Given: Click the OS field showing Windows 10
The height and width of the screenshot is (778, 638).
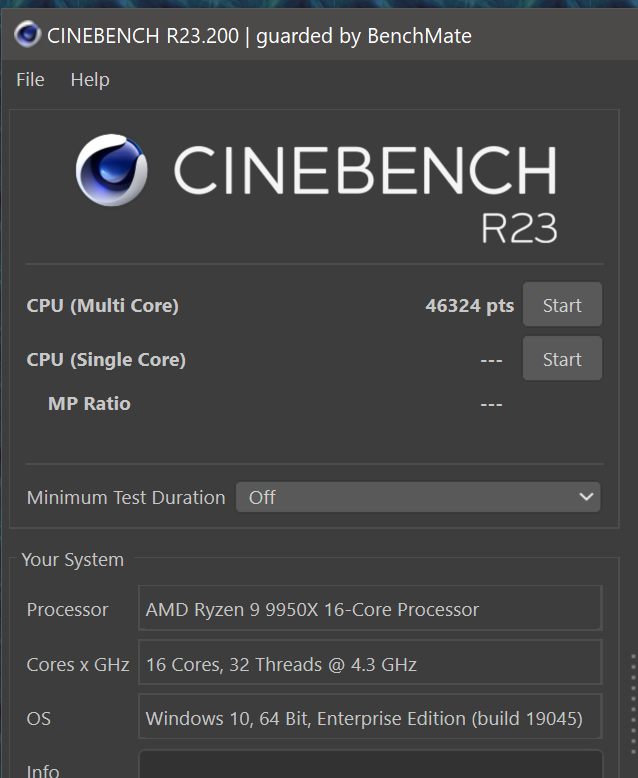Looking at the screenshot, I should [370, 718].
